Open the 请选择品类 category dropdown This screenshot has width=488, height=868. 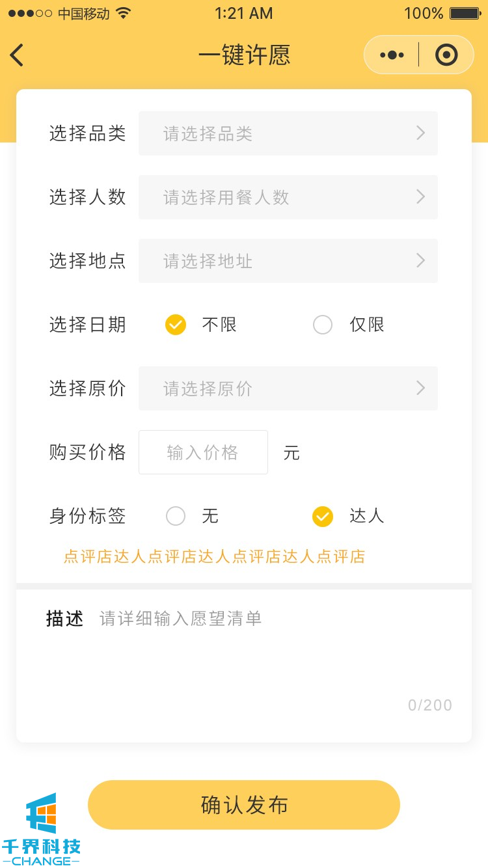point(288,133)
